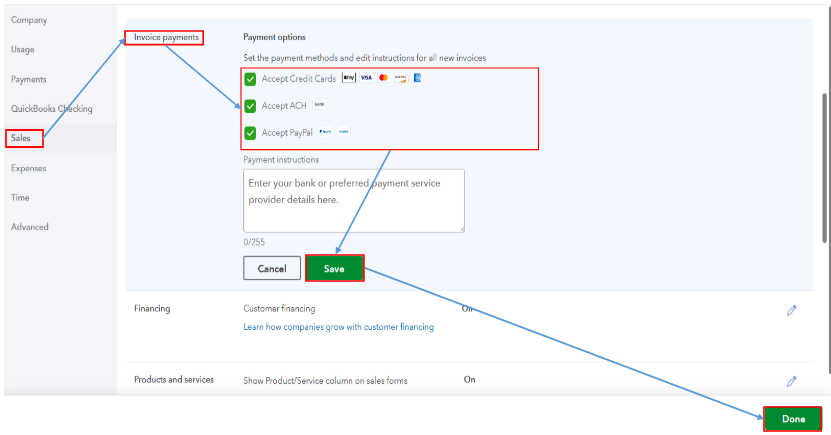The image size is (831, 435).
Task: Click the Payment options heading
Action: [x=275, y=38]
